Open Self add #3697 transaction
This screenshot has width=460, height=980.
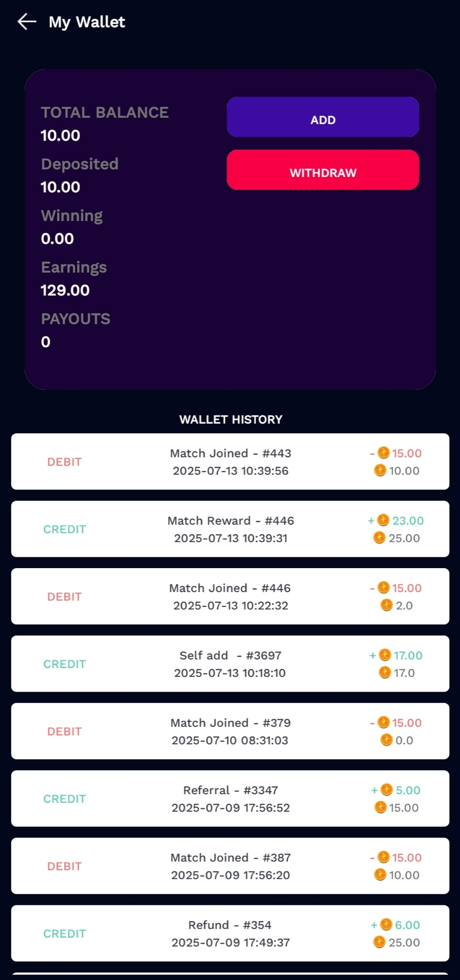[230, 664]
